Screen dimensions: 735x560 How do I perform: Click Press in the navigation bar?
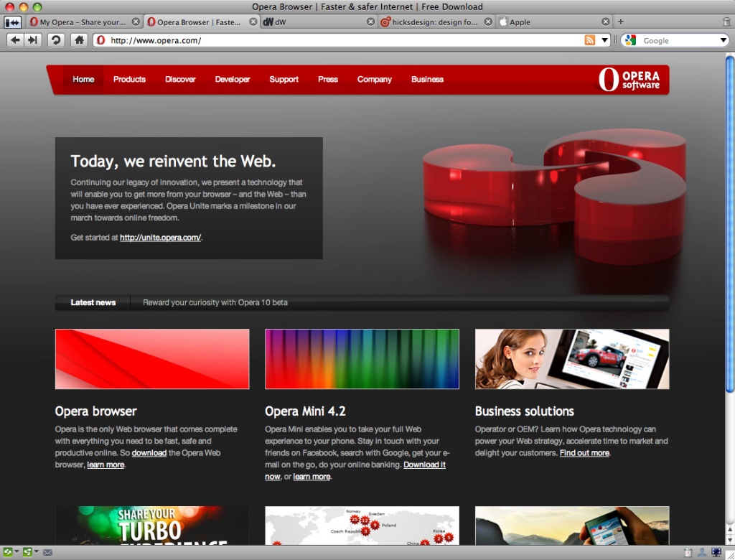click(x=328, y=79)
